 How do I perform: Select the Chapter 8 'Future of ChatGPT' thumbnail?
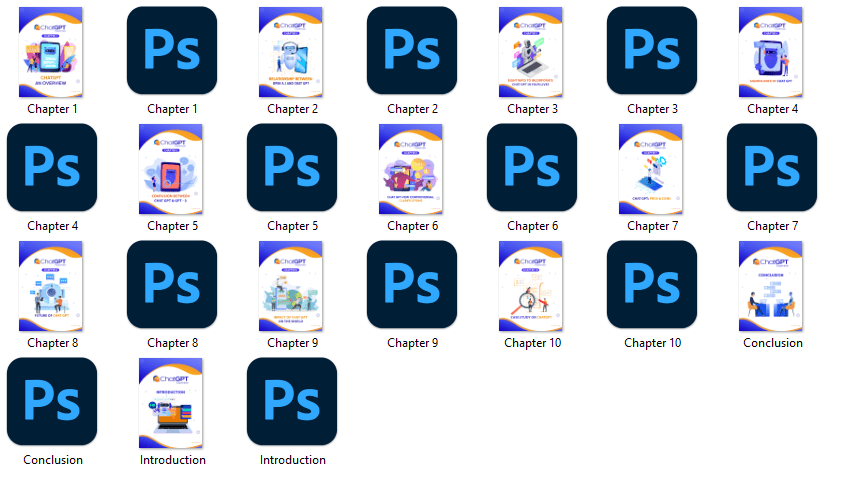point(52,285)
